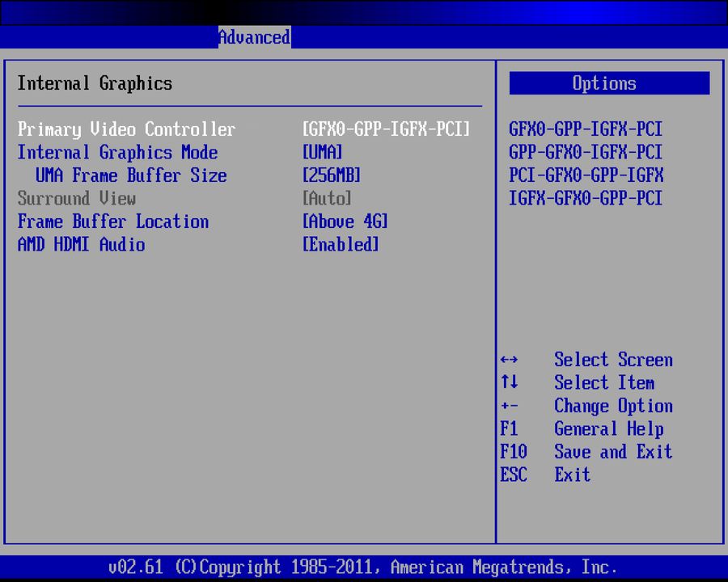Click the American Megatrends copyright line
The width and height of the screenshot is (728, 582).
pyautogui.click(x=362, y=567)
